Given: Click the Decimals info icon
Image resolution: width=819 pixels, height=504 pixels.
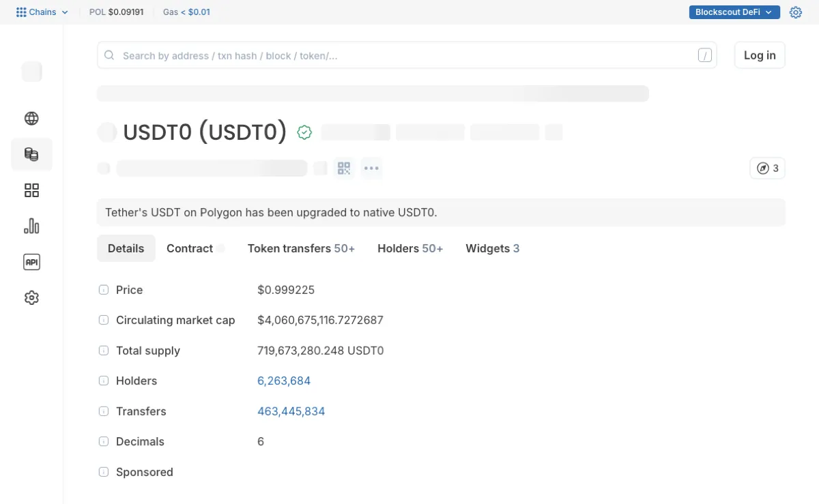Looking at the screenshot, I should (104, 441).
